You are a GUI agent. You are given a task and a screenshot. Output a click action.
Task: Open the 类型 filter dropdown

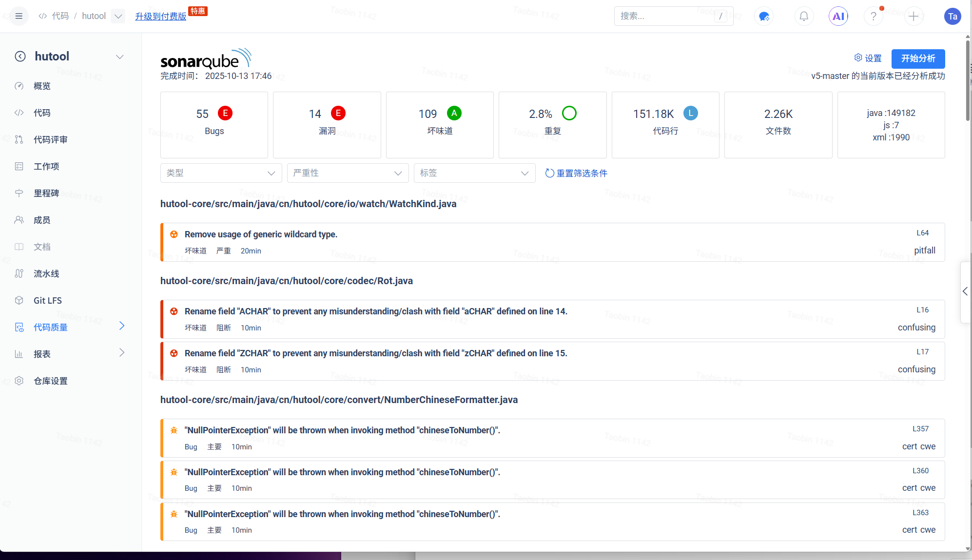click(x=221, y=173)
